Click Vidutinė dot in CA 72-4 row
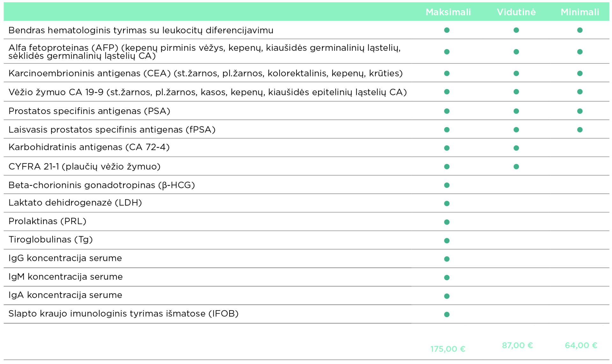The image size is (612, 364). pos(516,148)
